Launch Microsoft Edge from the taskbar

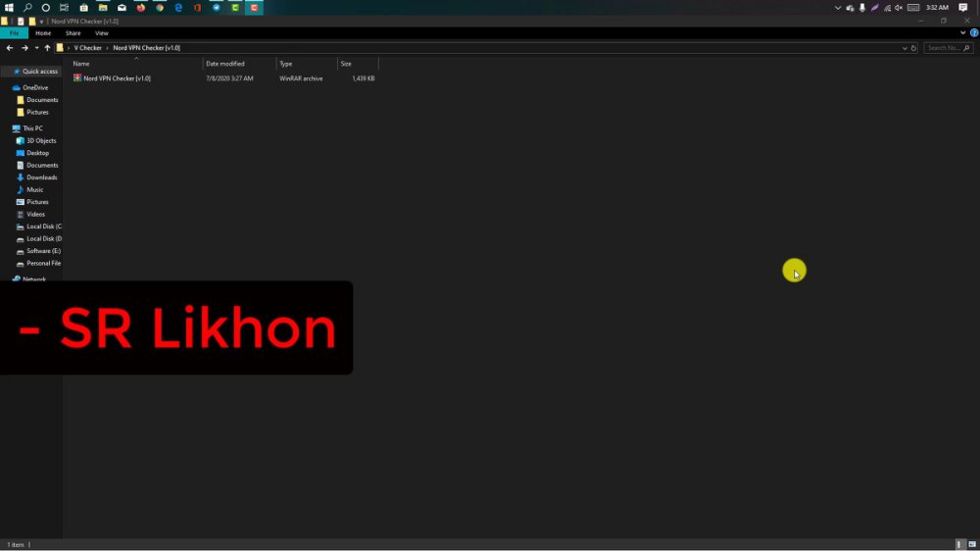[x=178, y=8]
